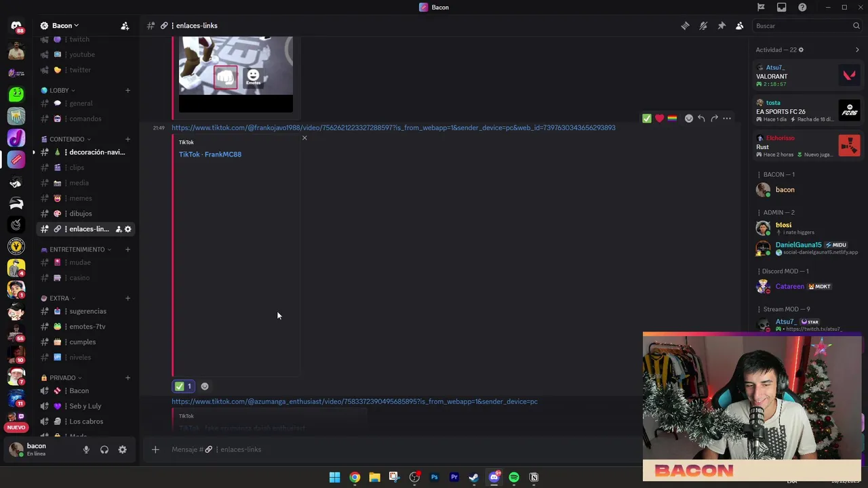Add channel to LOBBY category plus
The width and height of the screenshot is (868, 488).
(127, 90)
